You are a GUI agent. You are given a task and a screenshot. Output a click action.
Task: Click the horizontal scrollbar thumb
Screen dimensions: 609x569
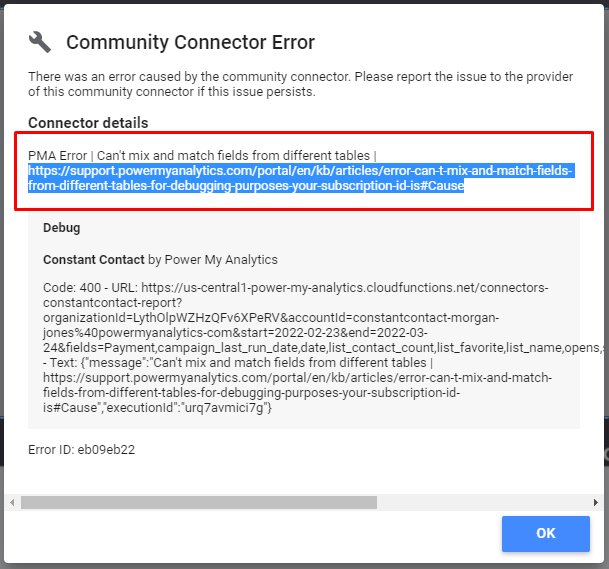point(198,502)
